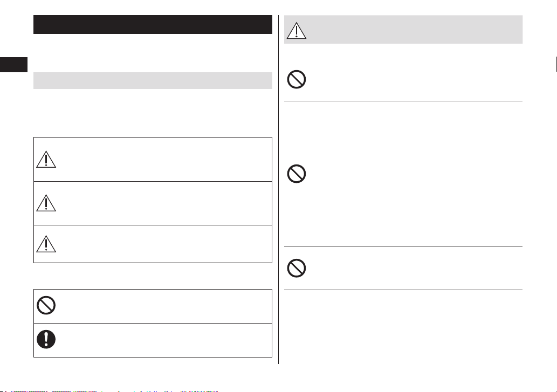Viewport: 557px width, 392px height.
Task: Select the black side tab on left edge
Action: [x=13, y=65]
